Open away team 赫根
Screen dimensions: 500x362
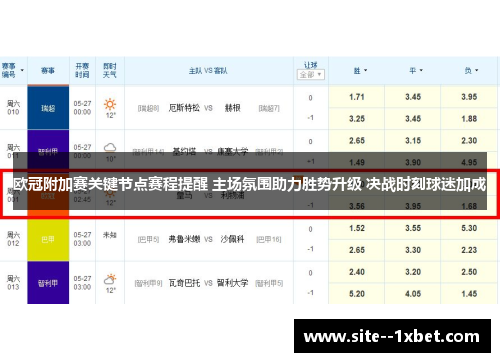point(233,108)
